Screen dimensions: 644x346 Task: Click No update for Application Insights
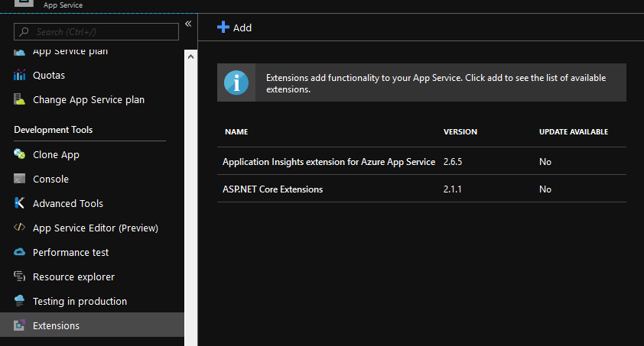[545, 162]
